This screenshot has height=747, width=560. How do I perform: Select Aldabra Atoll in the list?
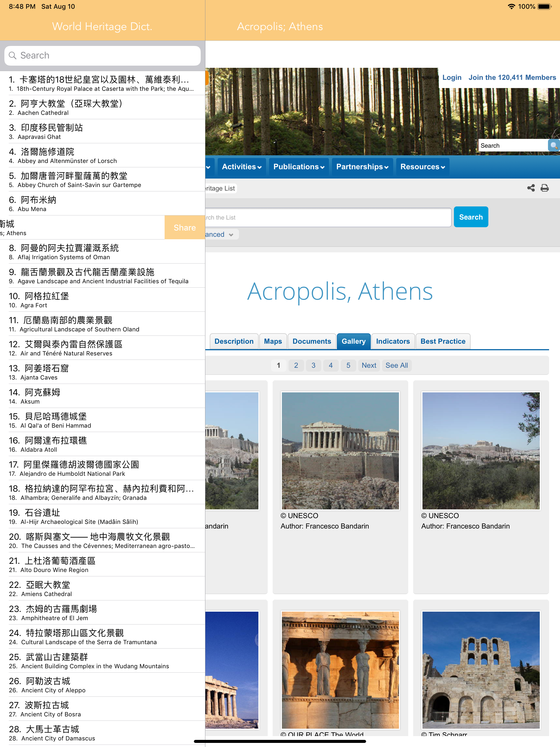click(102, 444)
